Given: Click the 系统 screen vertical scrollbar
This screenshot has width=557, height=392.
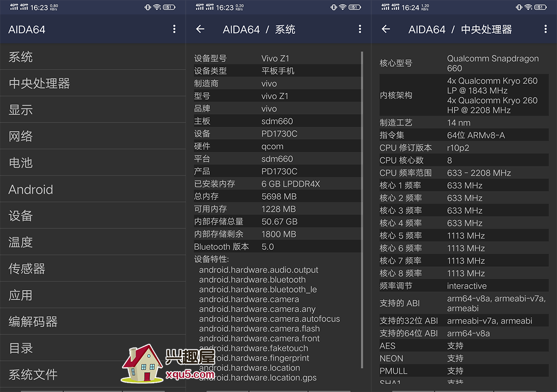Looking at the screenshot, I should pyautogui.click(x=362, y=210).
